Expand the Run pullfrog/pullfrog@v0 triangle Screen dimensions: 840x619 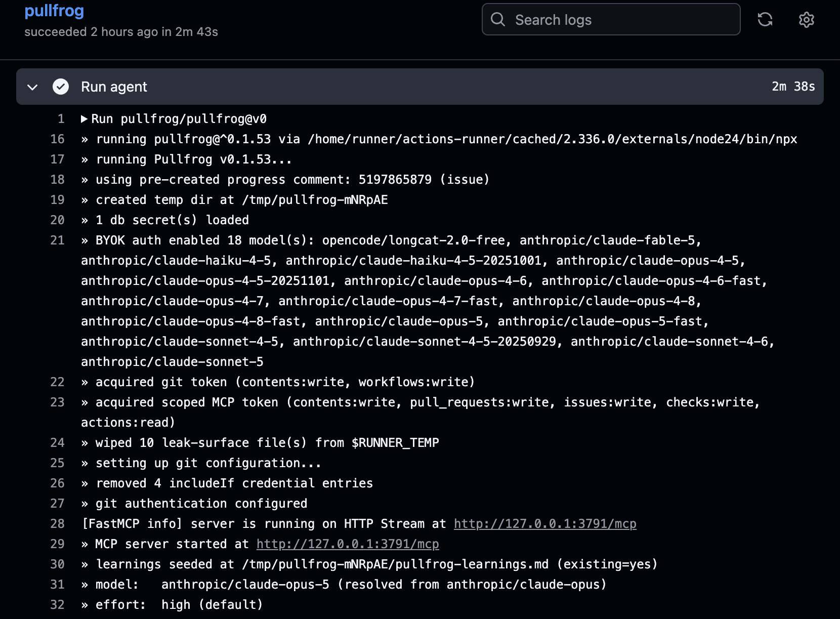click(85, 119)
